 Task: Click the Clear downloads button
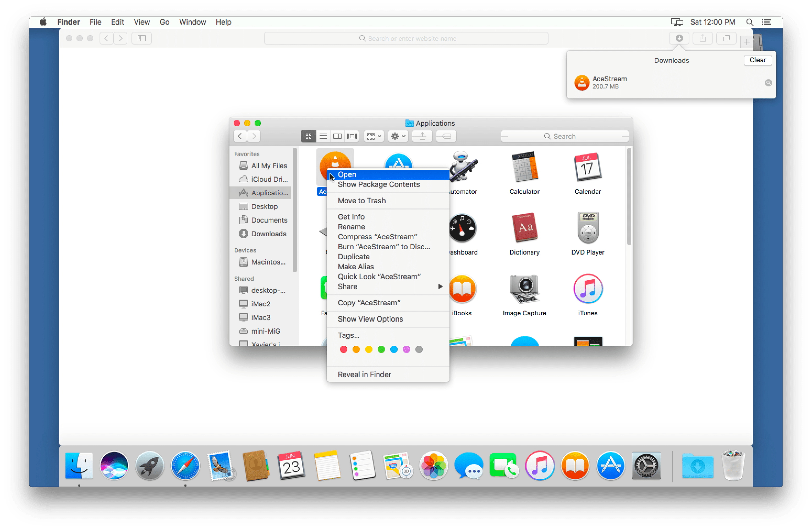(x=758, y=60)
